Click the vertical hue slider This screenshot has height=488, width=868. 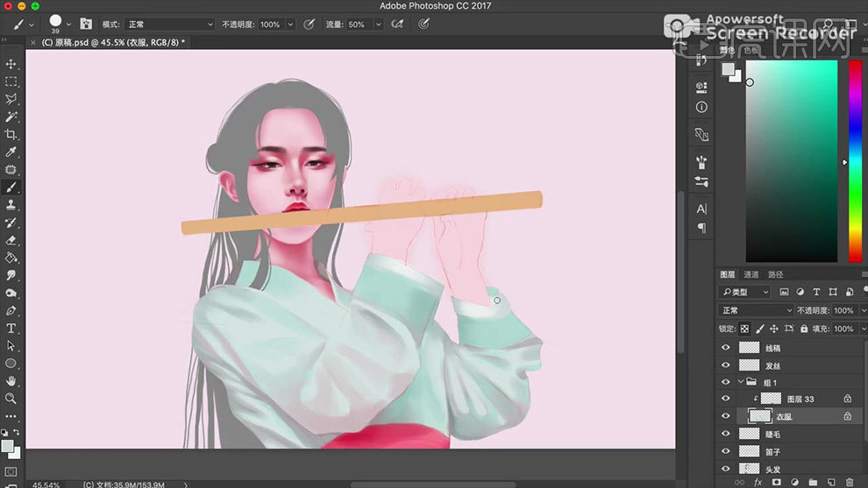(855, 161)
